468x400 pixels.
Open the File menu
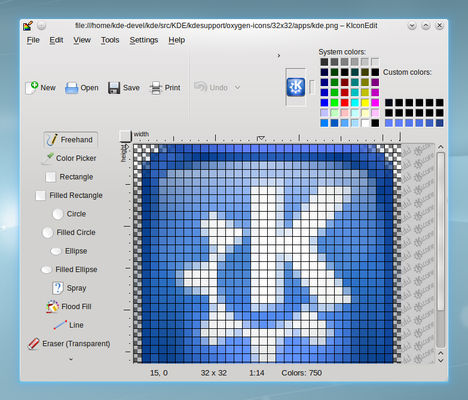tap(33, 40)
